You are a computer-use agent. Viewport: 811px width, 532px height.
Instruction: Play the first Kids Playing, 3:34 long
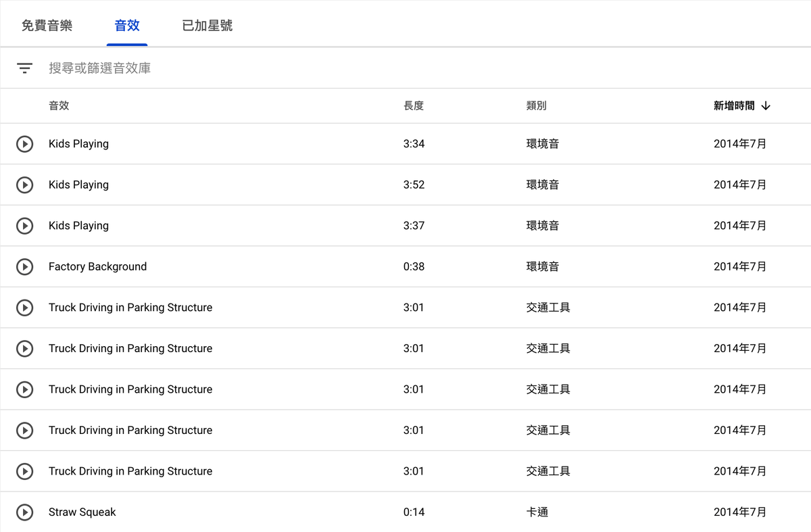tap(24, 144)
